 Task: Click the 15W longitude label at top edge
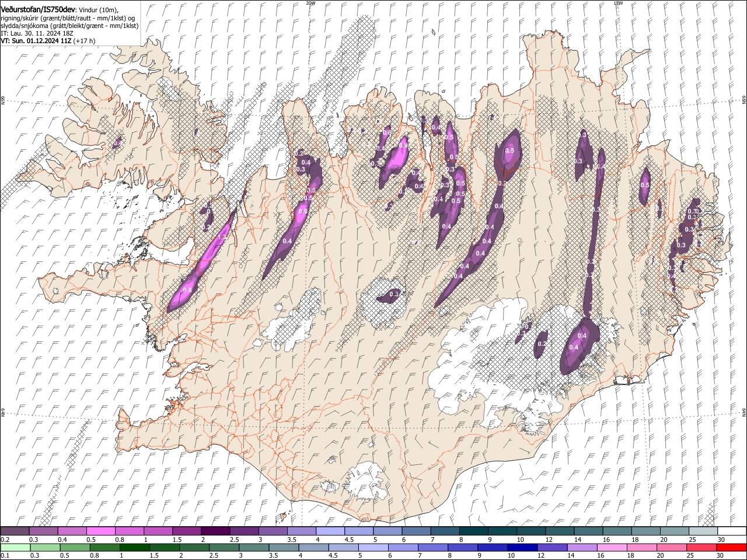[x=618, y=3]
